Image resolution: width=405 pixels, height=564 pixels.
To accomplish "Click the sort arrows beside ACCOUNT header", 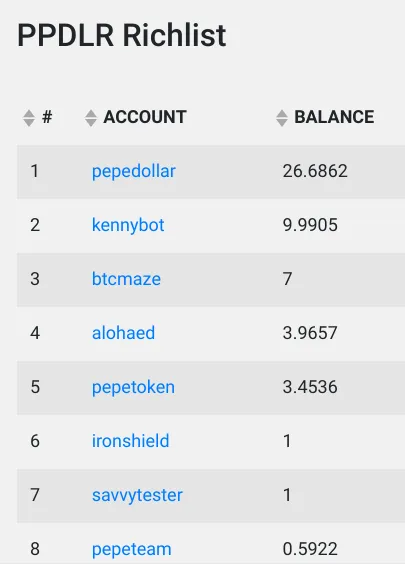I will pyautogui.click(x=91, y=118).
